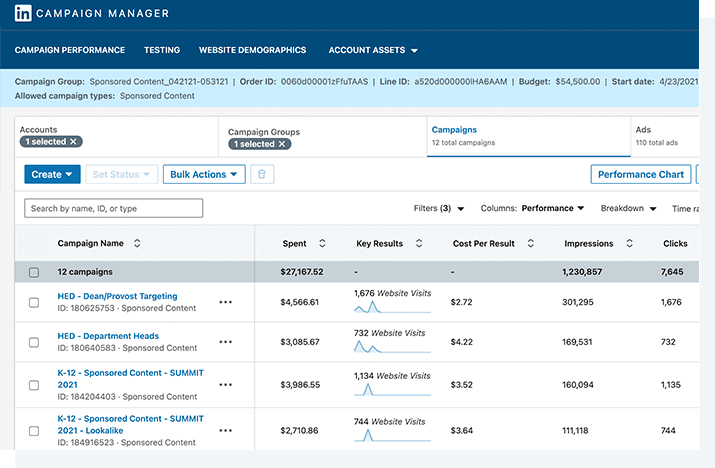
Task: Click total impressions 1,230,857
Action: (582, 272)
